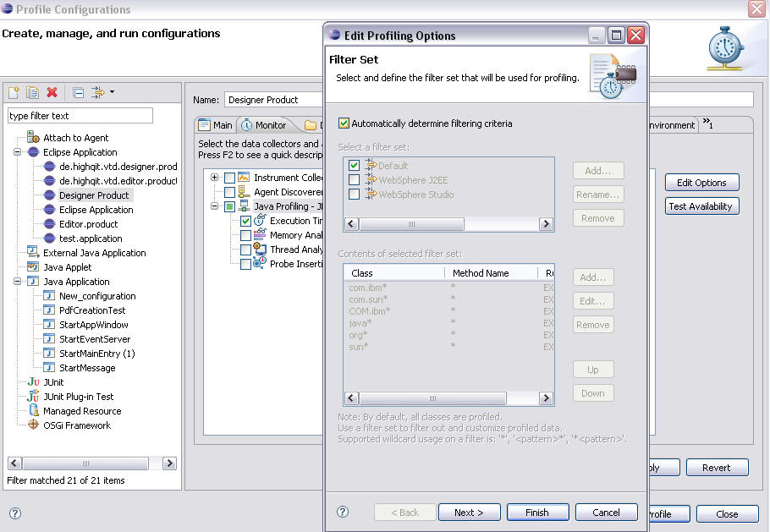Click the Agent Discoverer icon

(x=244, y=191)
